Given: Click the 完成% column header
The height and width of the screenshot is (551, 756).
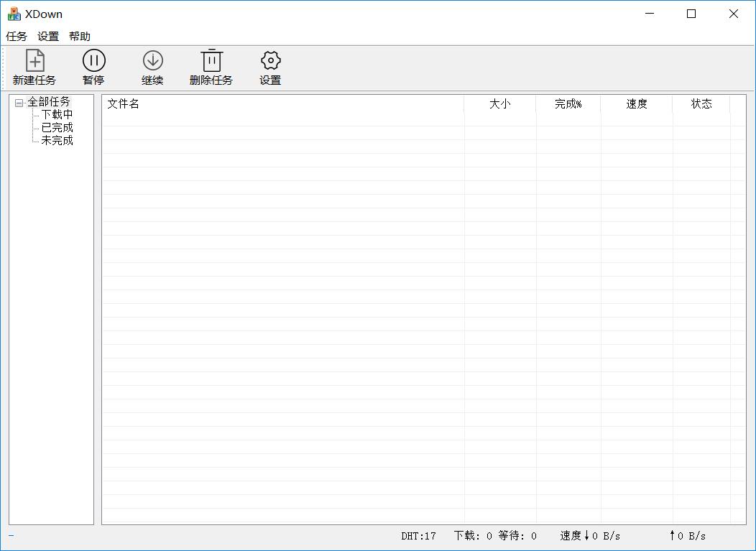Looking at the screenshot, I should coord(568,103).
